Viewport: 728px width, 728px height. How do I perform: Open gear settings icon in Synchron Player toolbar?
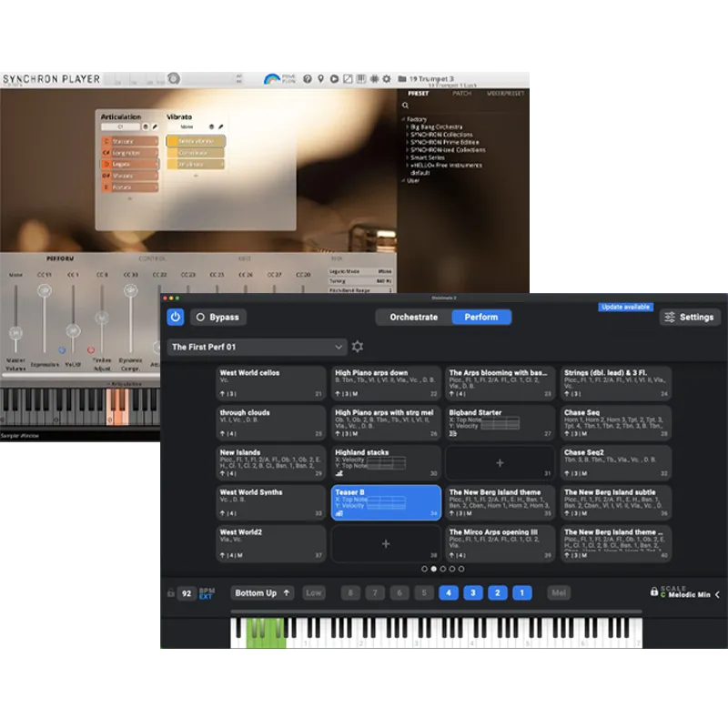[387, 79]
